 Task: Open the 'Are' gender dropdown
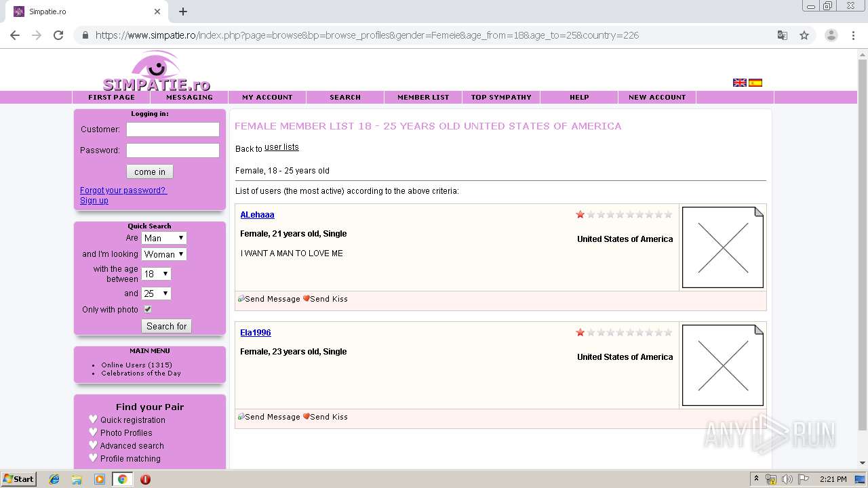164,238
